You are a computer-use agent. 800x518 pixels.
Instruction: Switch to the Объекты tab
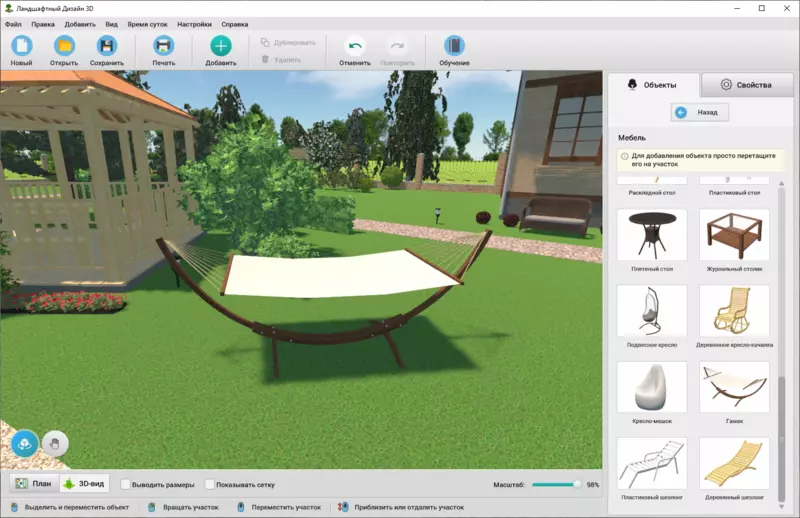point(653,85)
